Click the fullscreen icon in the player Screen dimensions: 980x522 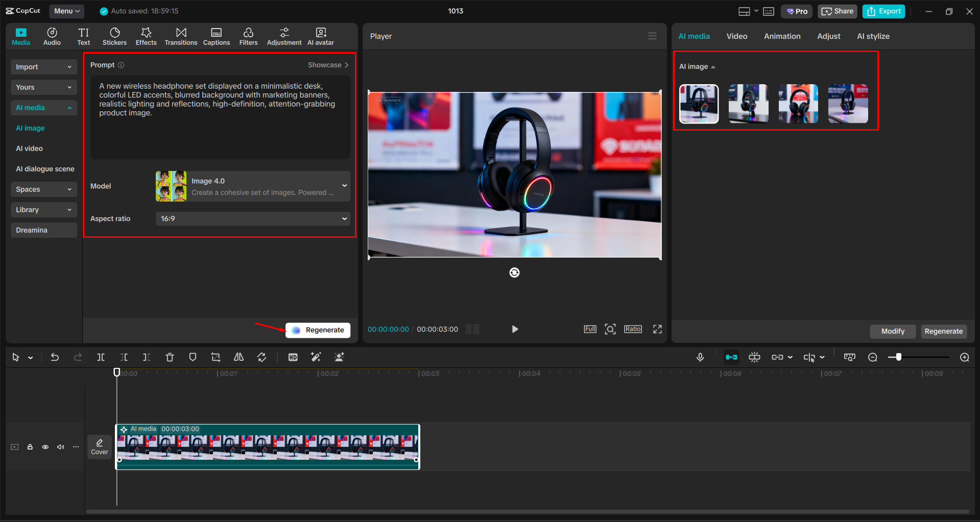(x=657, y=329)
